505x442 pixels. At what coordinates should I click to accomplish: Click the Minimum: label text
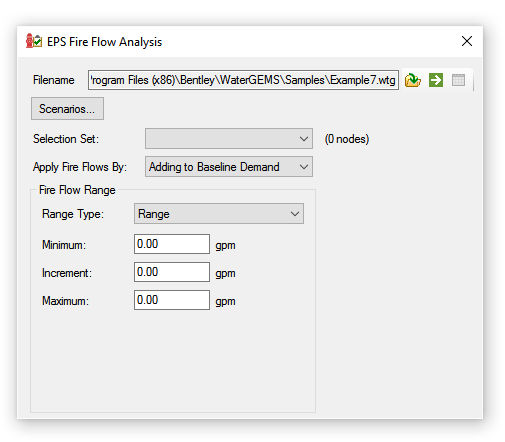pos(64,245)
